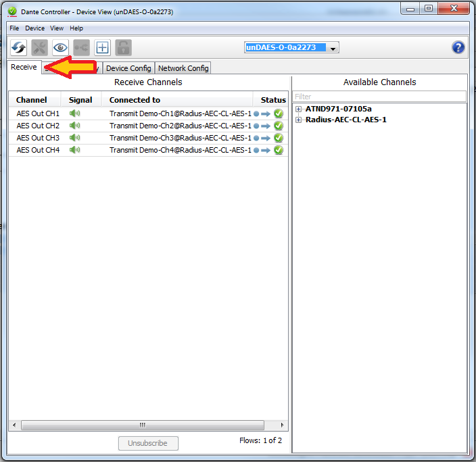Expand the ATND971-07105a tree node
This screenshot has height=462, width=476.
tap(298, 109)
